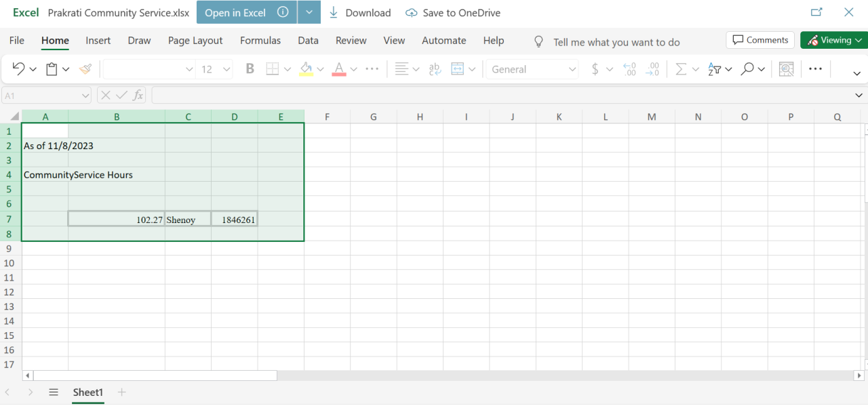Expand the Open in Excel options arrow
Viewport: 868px width, 406px height.
click(309, 12)
